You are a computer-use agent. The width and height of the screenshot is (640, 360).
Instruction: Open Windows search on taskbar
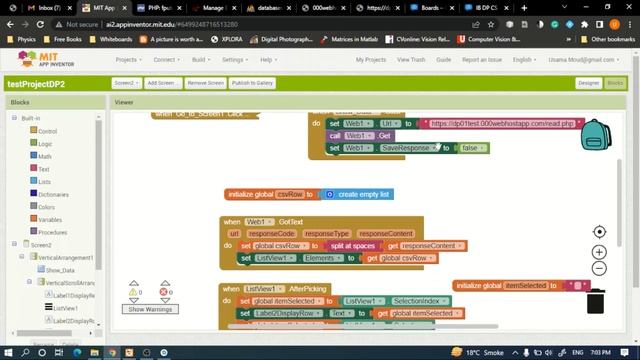pyautogui.click(x=25, y=352)
